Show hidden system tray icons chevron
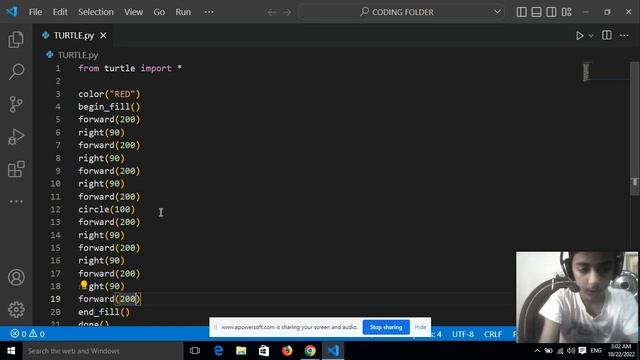 coord(537,351)
